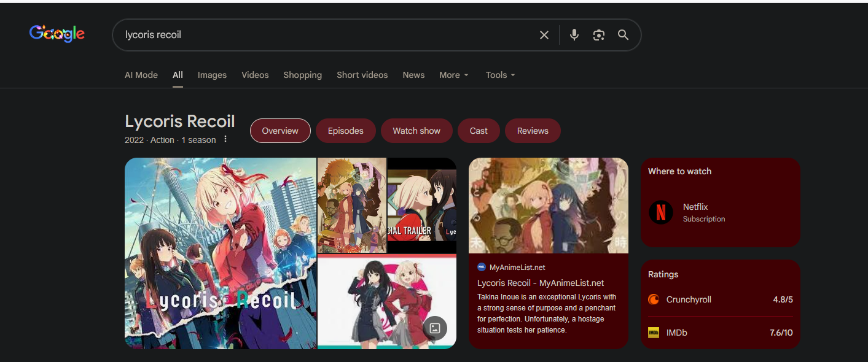Open Google Lens image search icon
Image resolution: width=868 pixels, height=362 pixels.
coord(599,35)
